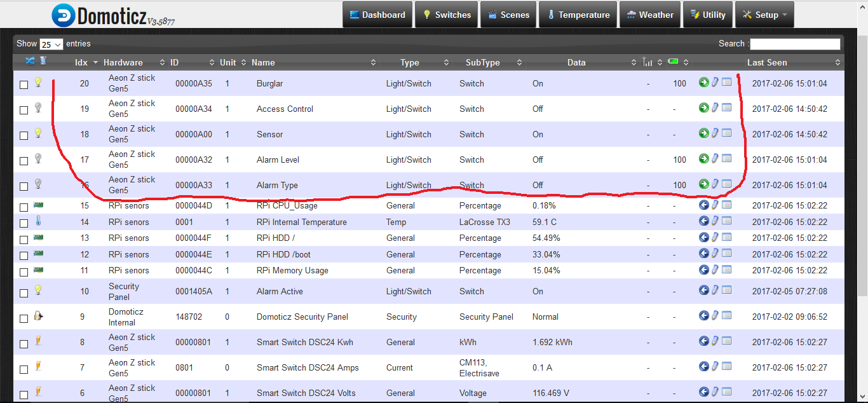Click the shuffle select-all icon in header
This screenshot has height=403, width=868.
[30, 61]
